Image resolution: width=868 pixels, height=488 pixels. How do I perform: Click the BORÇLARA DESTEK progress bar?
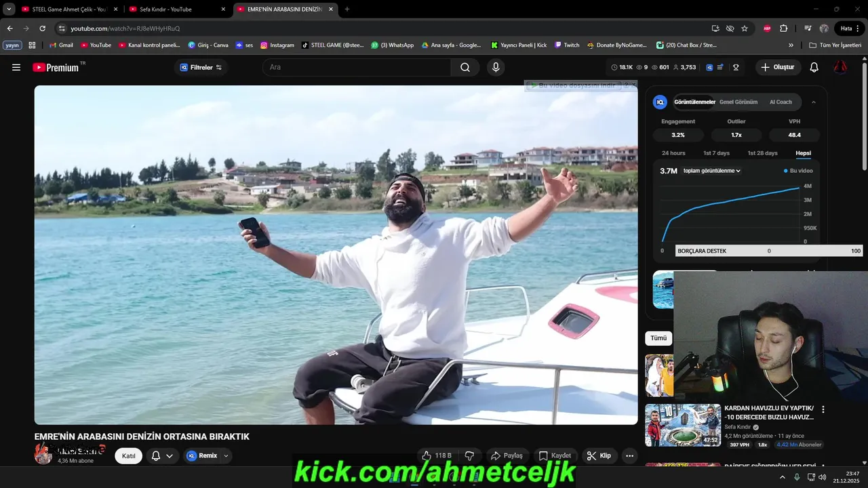click(769, 251)
